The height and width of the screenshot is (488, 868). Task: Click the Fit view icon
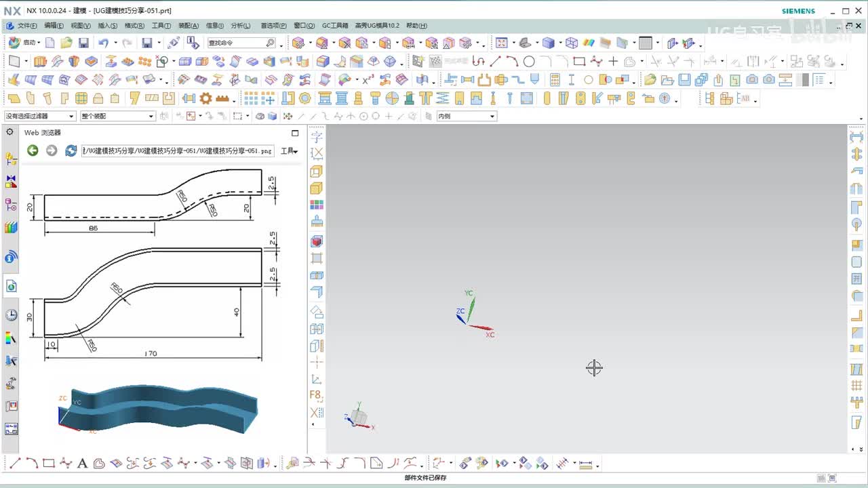501,43
